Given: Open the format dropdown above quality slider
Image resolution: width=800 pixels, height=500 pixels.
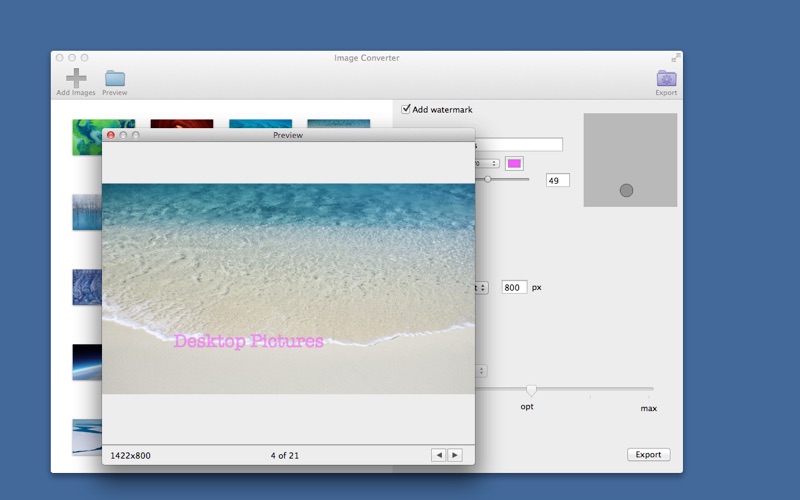Looking at the screenshot, I should tap(481, 370).
